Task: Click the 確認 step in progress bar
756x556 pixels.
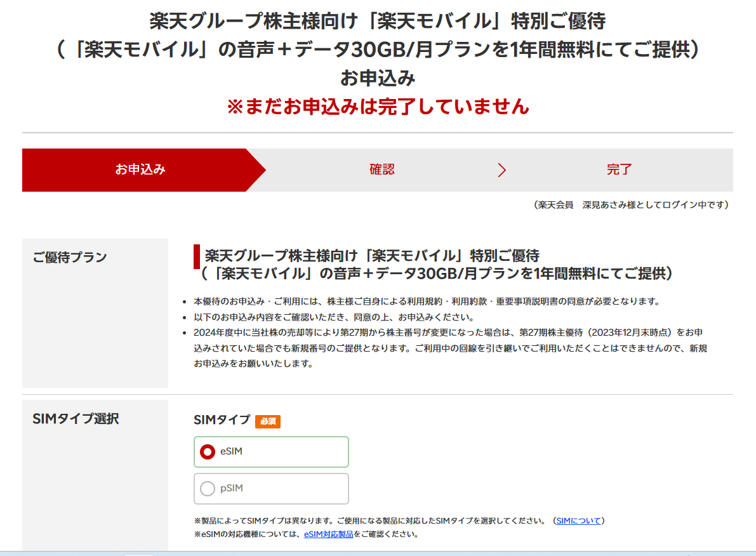Action: (x=381, y=169)
